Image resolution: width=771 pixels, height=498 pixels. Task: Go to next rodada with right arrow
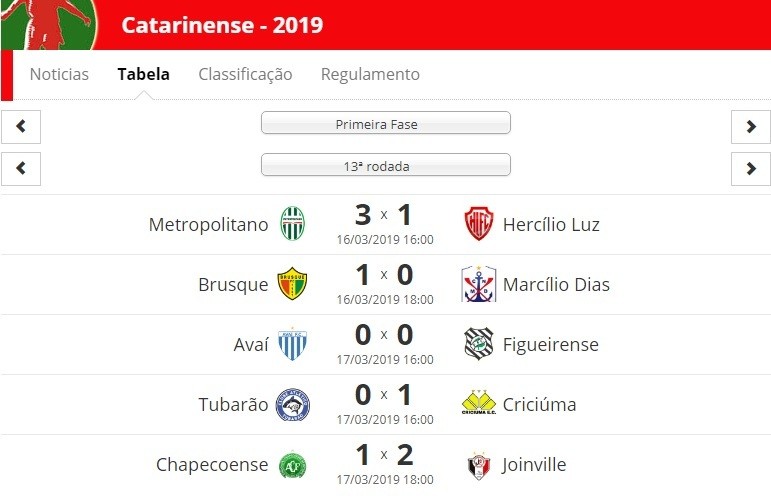point(751,169)
